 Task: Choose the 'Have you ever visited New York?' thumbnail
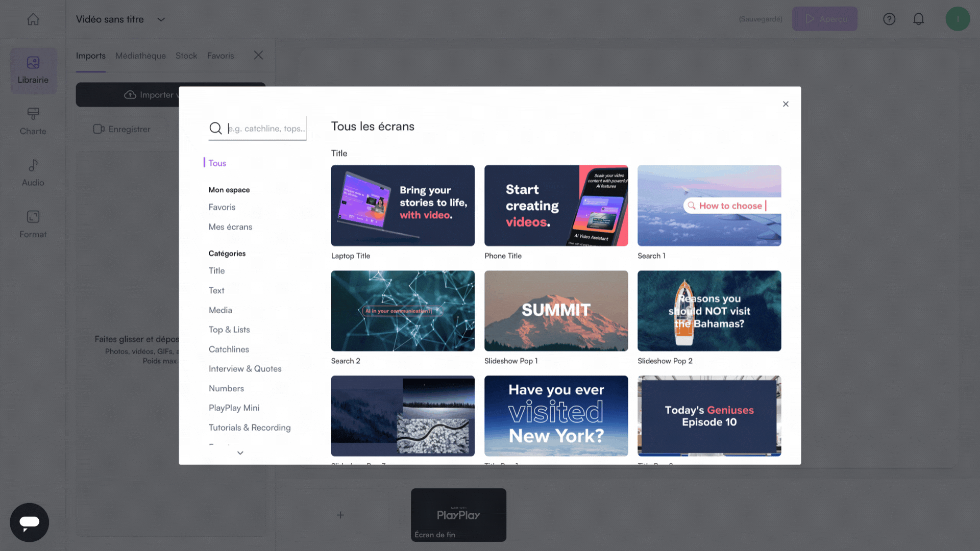point(556,416)
